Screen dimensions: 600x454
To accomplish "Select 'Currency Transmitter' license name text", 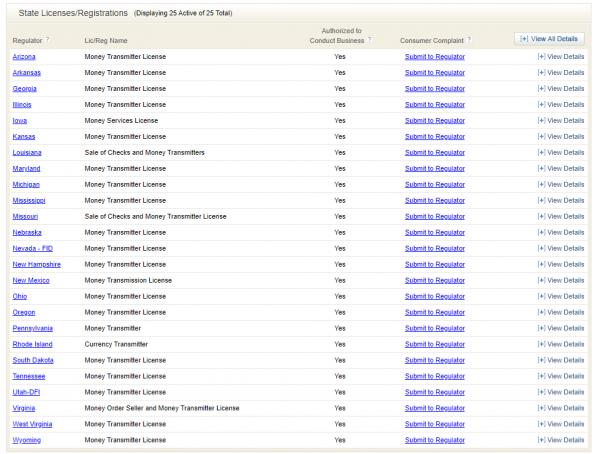I will point(116,345).
